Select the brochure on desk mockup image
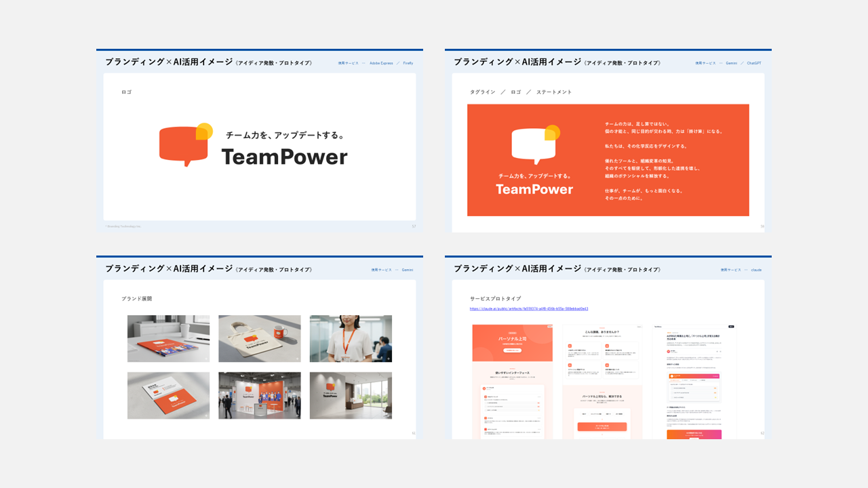This screenshot has width=868, height=488. point(168,339)
